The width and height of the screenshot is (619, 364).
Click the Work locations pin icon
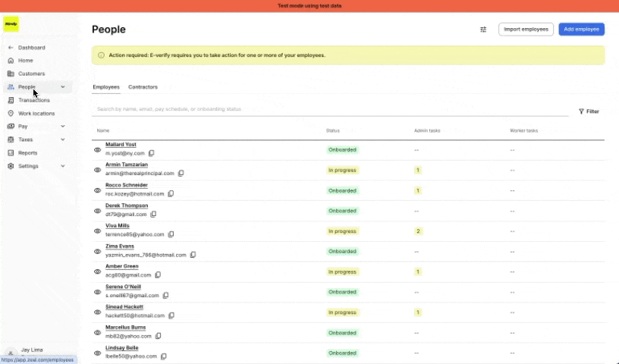point(11,113)
